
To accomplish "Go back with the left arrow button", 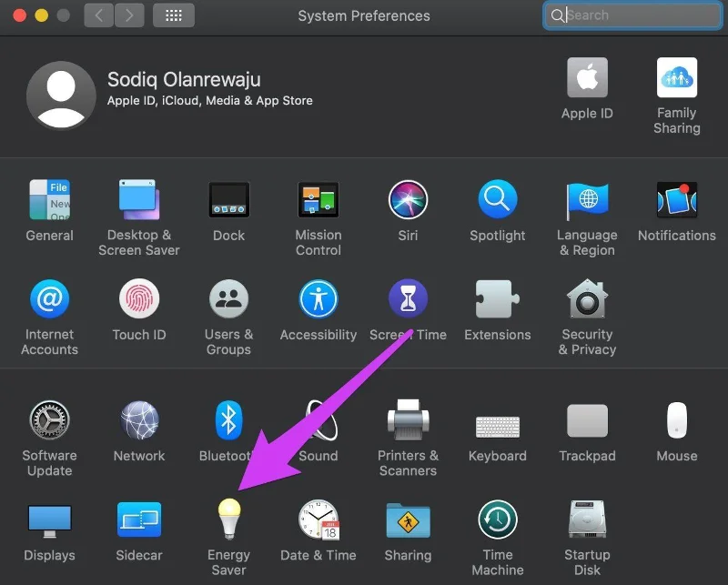I will (x=99, y=15).
